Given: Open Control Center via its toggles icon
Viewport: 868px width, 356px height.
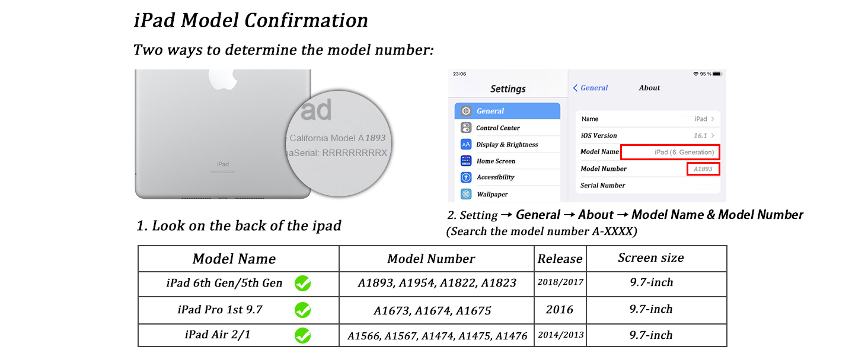Looking at the screenshot, I should pyautogui.click(x=466, y=128).
